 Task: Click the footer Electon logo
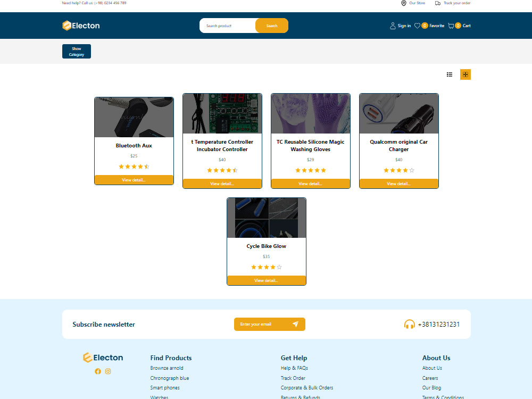103,358
